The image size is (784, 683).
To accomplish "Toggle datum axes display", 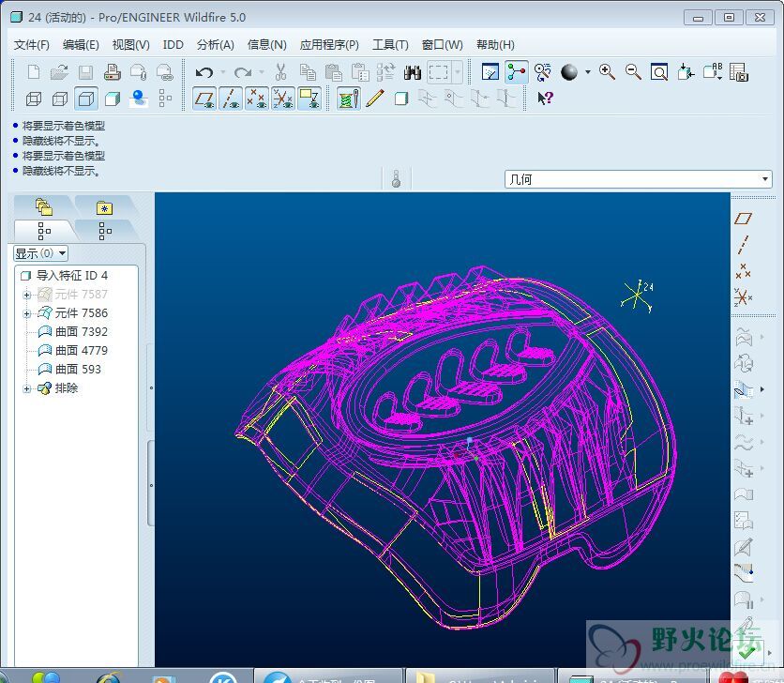I will click(x=231, y=99).
